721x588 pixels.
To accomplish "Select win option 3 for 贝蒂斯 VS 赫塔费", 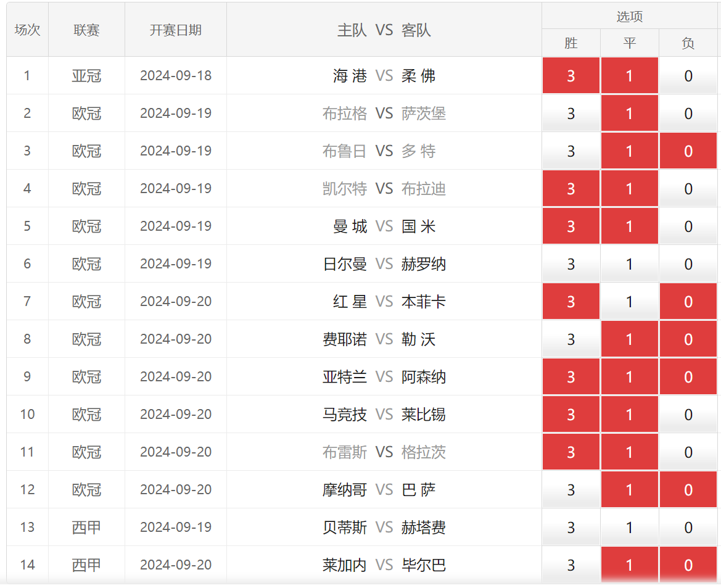I will [571, 528].
